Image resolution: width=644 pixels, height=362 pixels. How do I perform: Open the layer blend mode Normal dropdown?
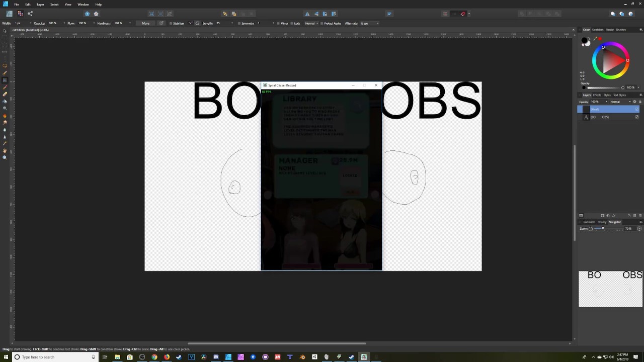click(619, 102)
